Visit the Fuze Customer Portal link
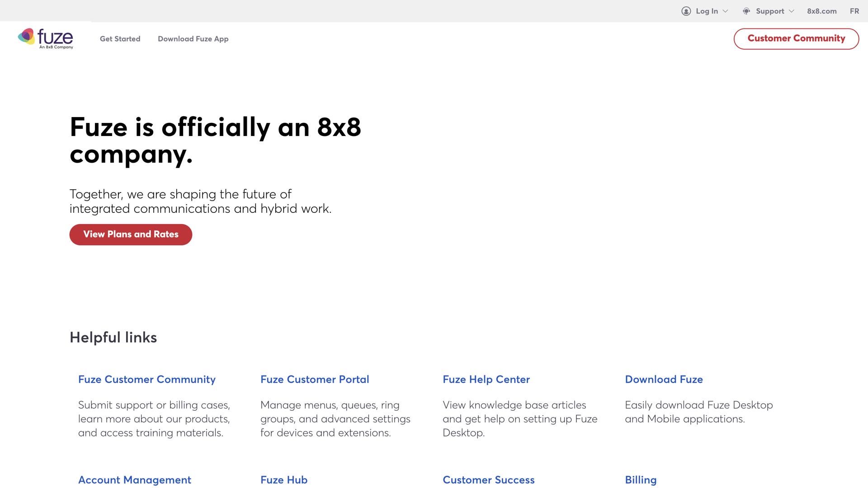This screenshot has width=868, height=488. click(315, 380)
